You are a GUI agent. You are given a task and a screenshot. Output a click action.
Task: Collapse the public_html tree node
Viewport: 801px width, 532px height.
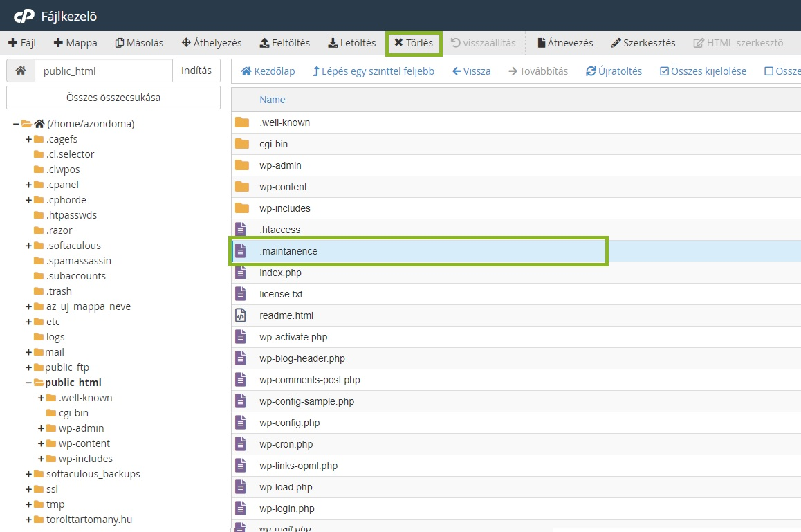click(x=28, y=383)
